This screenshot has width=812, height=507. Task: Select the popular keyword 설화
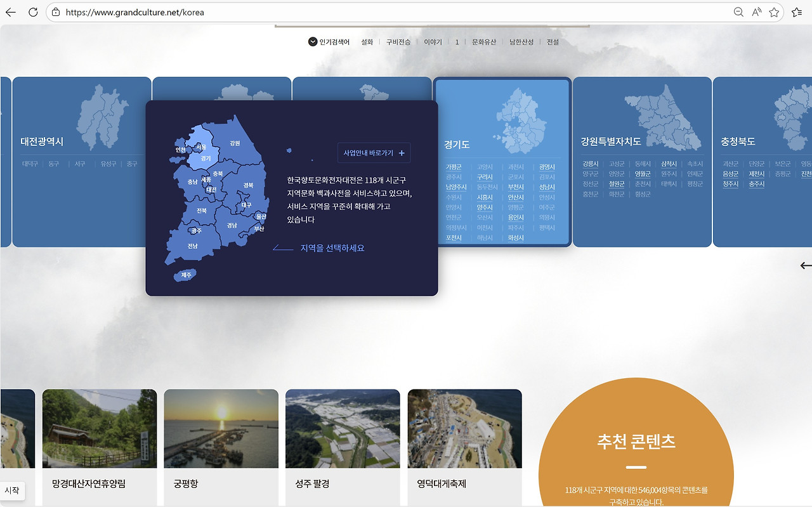pos(367,42)
